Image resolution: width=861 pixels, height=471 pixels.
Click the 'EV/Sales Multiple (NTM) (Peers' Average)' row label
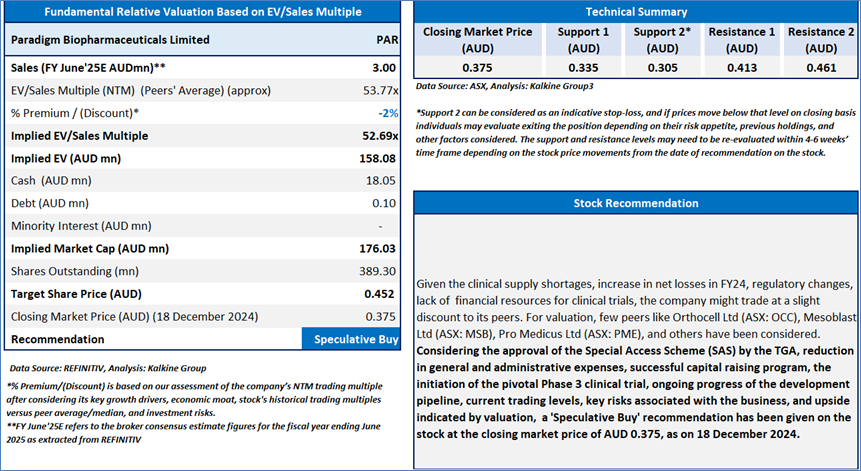141,91
